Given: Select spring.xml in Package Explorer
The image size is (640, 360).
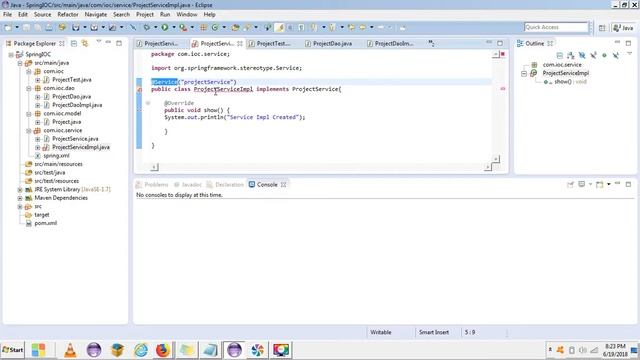Looking at the screenshot, I should point(56,156).
